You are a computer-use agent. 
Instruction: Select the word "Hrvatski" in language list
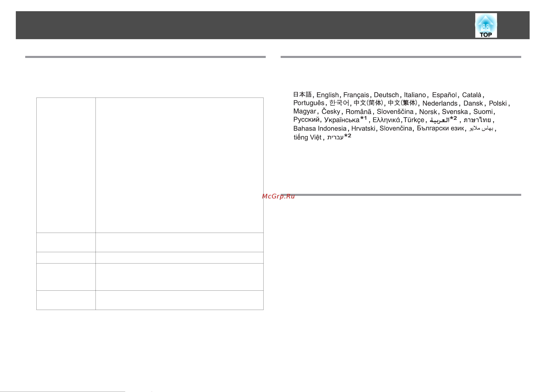(x=363, y=129)
